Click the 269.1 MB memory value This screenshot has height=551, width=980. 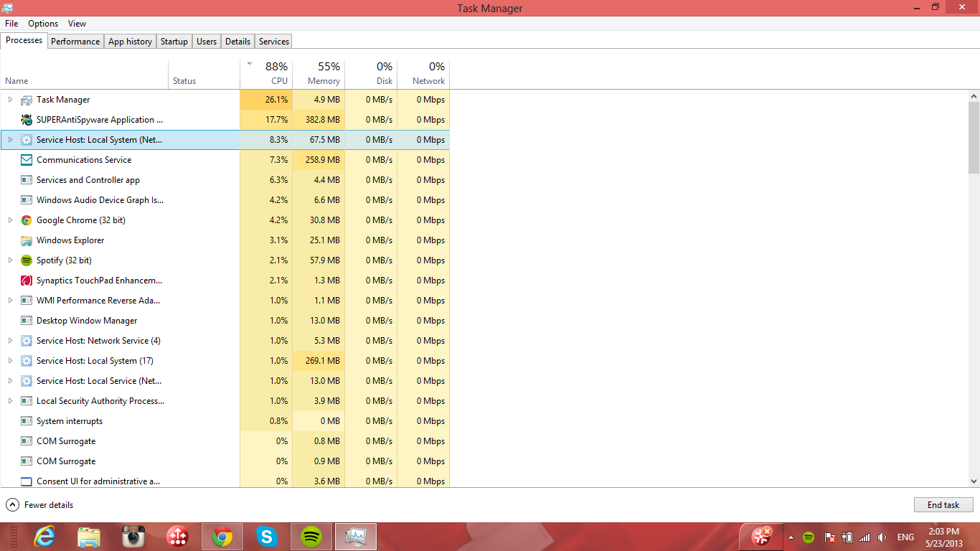[x=322, y=361]
